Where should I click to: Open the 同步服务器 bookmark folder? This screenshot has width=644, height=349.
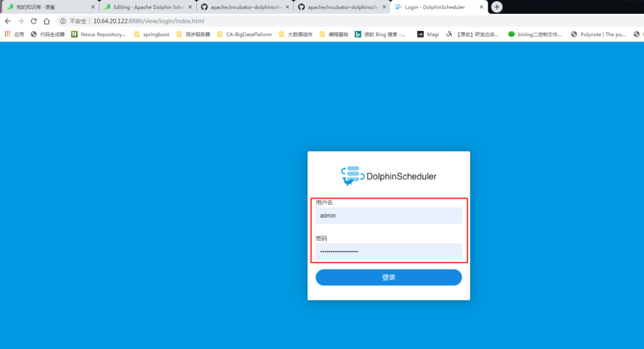(x=193, y=35)
